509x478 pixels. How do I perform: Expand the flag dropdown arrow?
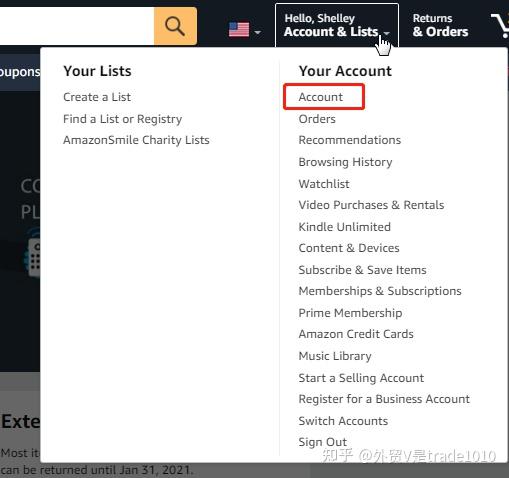pos(257,33)
